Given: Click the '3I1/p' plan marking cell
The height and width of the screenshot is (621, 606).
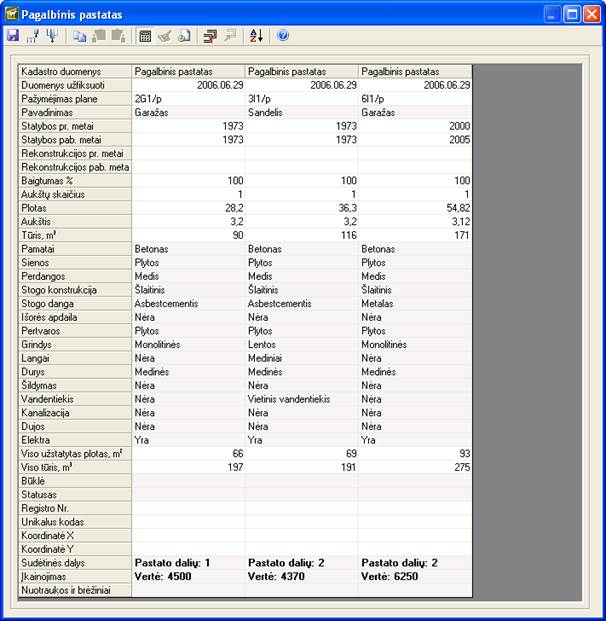Looking at the screenshot, I should (301, 99).
